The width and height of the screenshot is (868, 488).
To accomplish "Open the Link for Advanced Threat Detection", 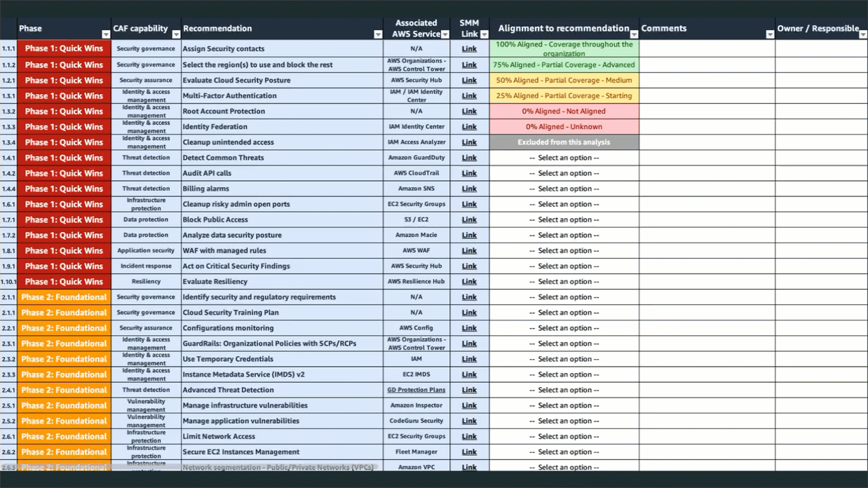I will coord(469,390).
